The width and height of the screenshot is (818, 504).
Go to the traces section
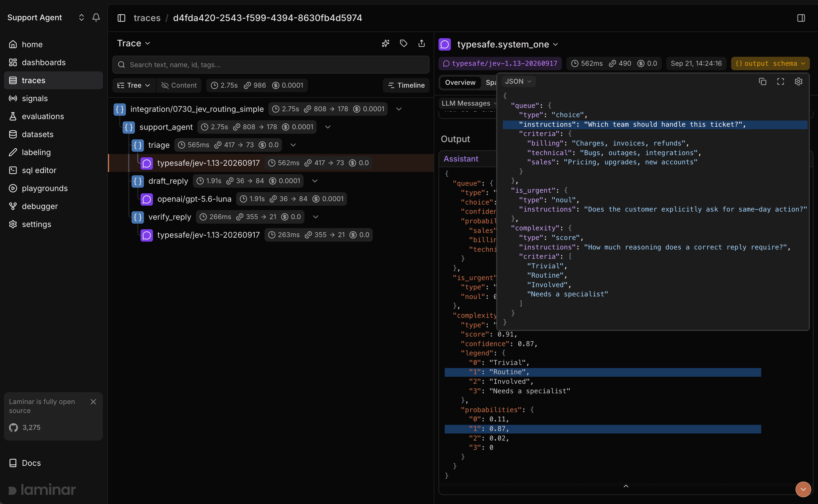(x=53, y=80)
